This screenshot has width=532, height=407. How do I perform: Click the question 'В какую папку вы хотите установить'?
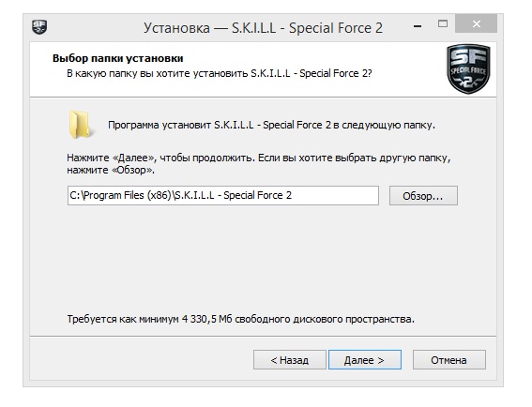[158, 73]
